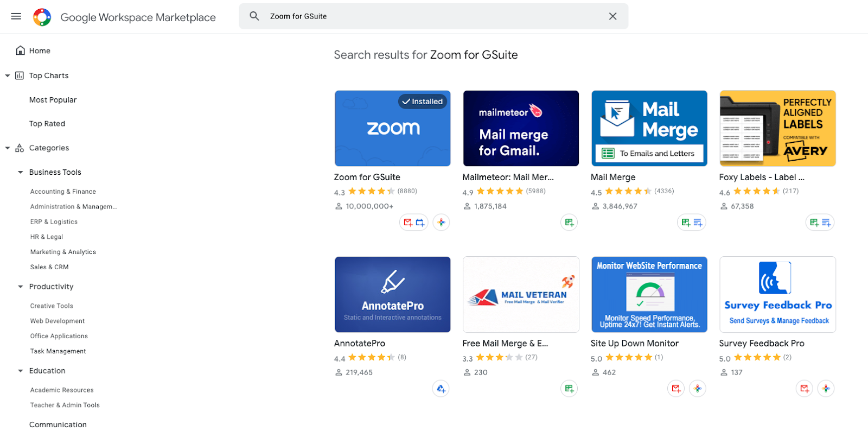Click the search magnifier icon
Viewport: 868px width, 437px height.
click(254, 16)
